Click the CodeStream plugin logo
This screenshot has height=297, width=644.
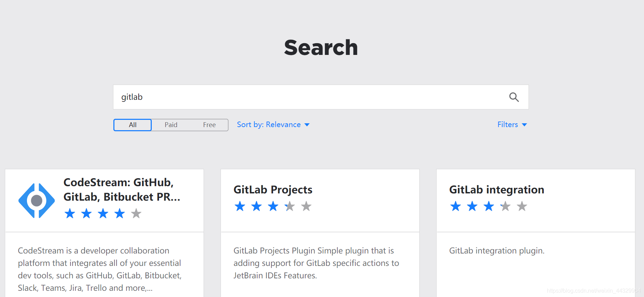click(x=36, y=200)
